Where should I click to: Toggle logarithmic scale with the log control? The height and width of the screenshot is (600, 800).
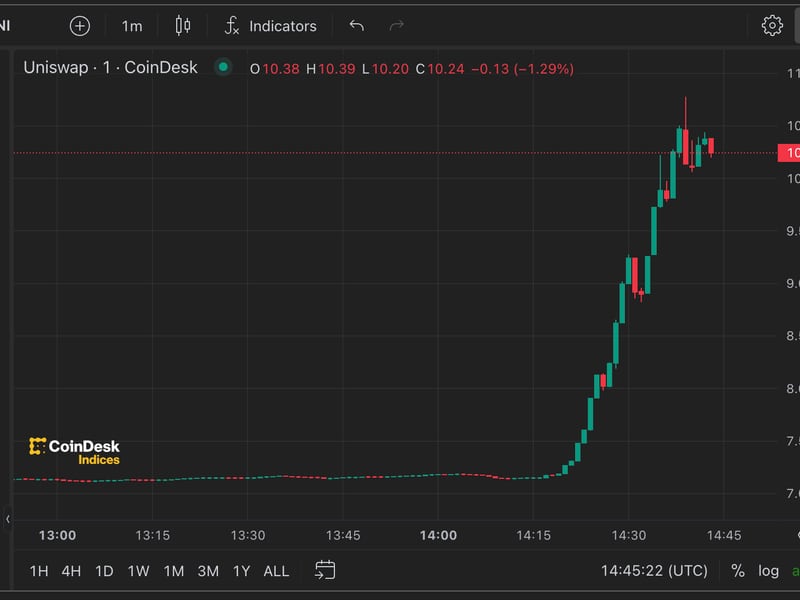coord(768,570)
